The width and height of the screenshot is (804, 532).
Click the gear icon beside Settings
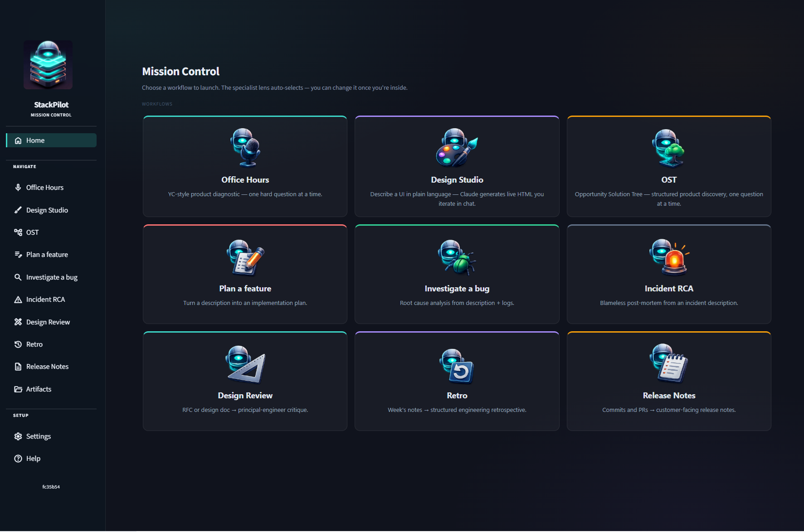[18, 436]
